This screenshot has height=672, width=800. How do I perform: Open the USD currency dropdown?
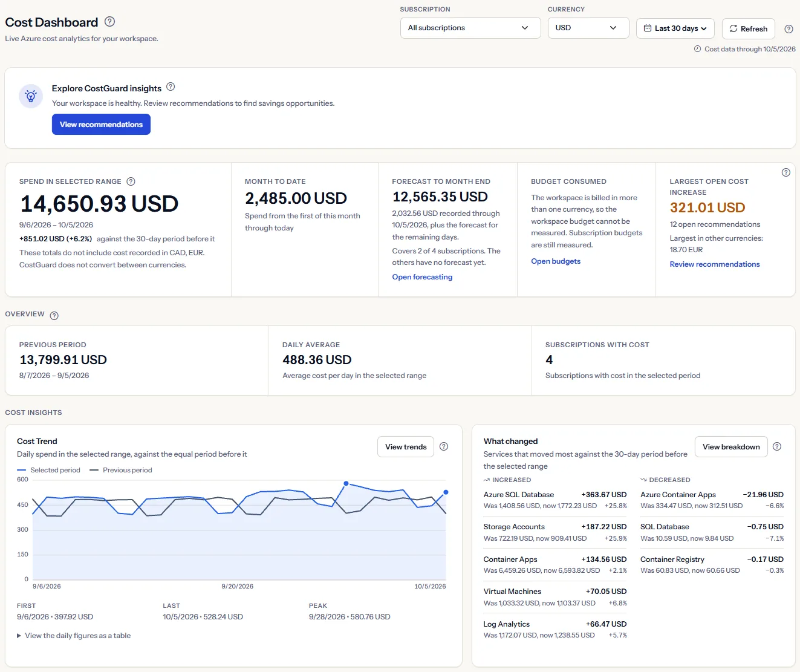[588, 28]
